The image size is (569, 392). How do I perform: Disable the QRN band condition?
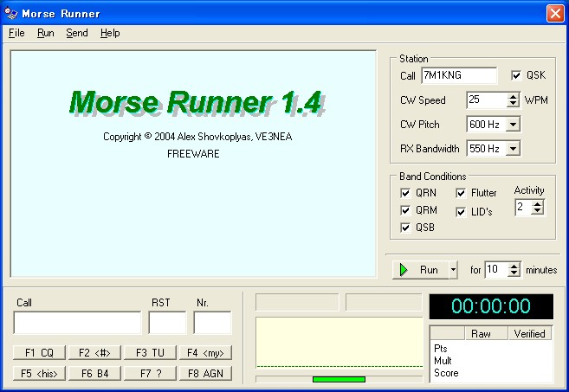tap(405, 193)
